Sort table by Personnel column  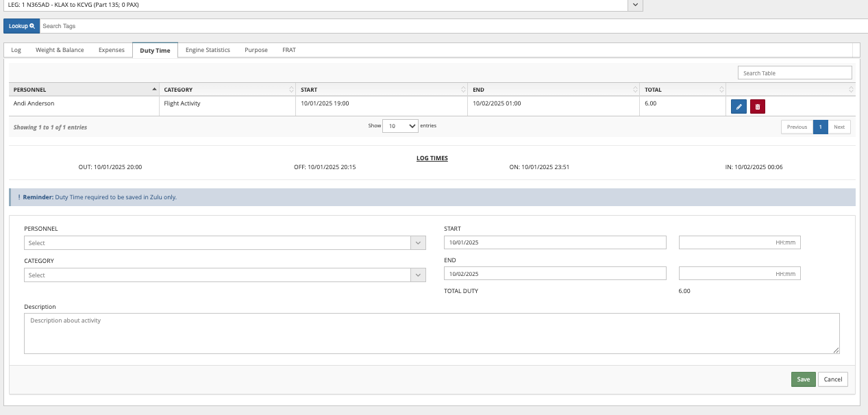(x=84, y=90)
